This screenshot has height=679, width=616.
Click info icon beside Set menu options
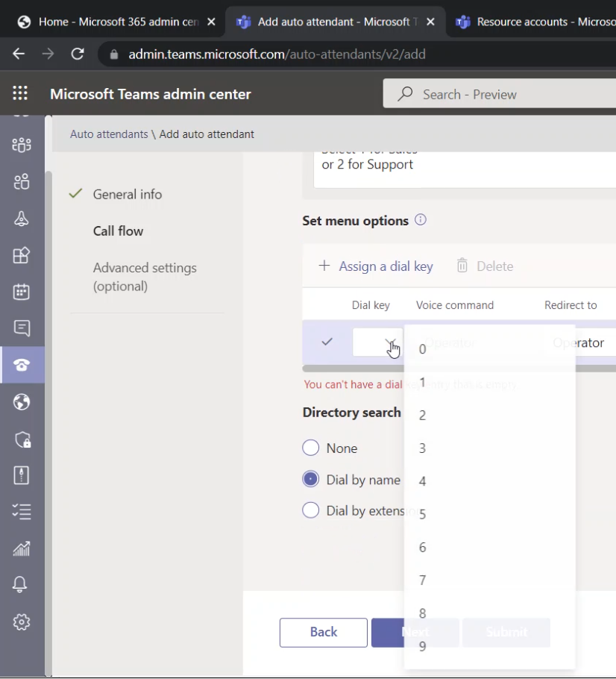coord(421,220)
